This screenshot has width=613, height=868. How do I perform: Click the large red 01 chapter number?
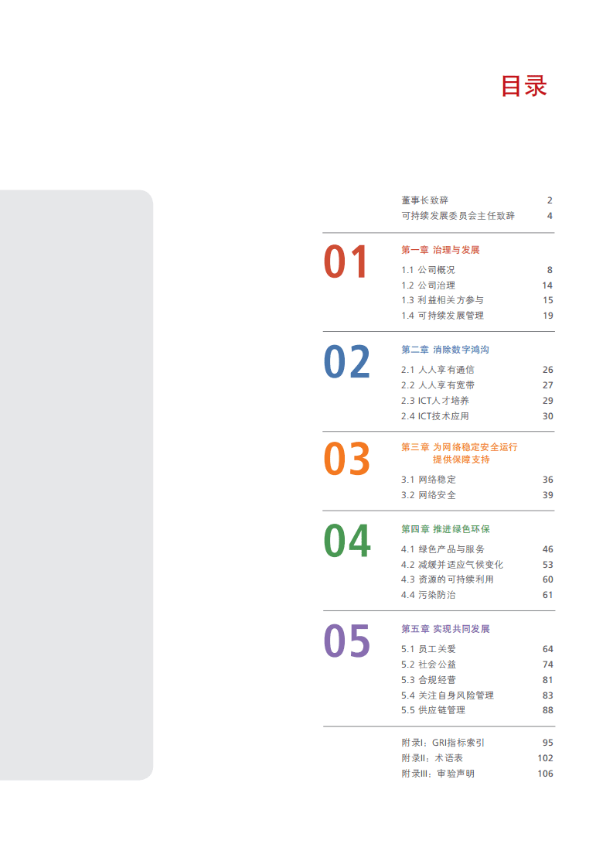point(346,261)
